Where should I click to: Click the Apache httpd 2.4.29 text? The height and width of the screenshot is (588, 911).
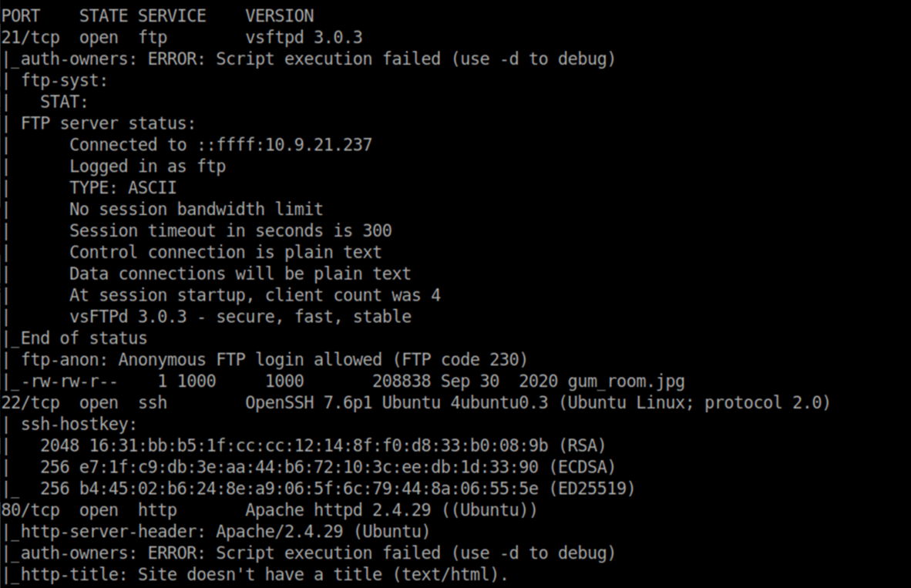coord(338,511)
